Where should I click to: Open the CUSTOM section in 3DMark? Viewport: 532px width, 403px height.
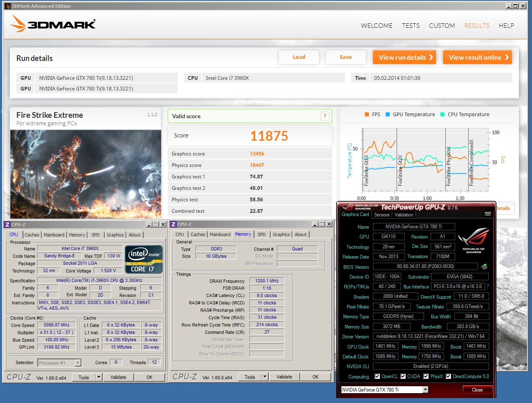pyautogui.click(x=442, y=25)
